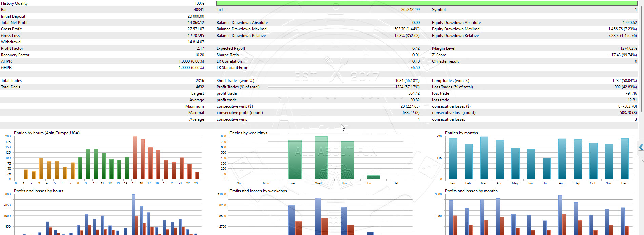Select the Bars value '40341'

(x=199, y=10)
